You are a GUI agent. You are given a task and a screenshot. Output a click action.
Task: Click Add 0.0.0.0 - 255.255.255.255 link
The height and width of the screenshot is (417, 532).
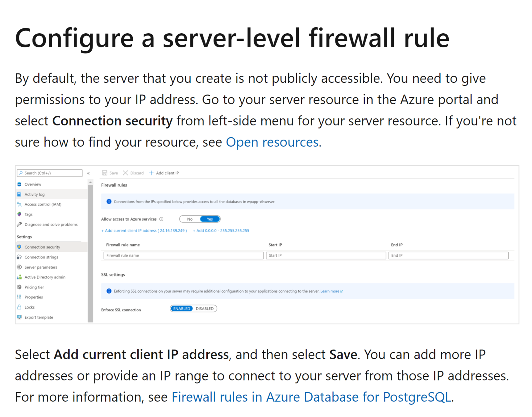coord(221,230)
